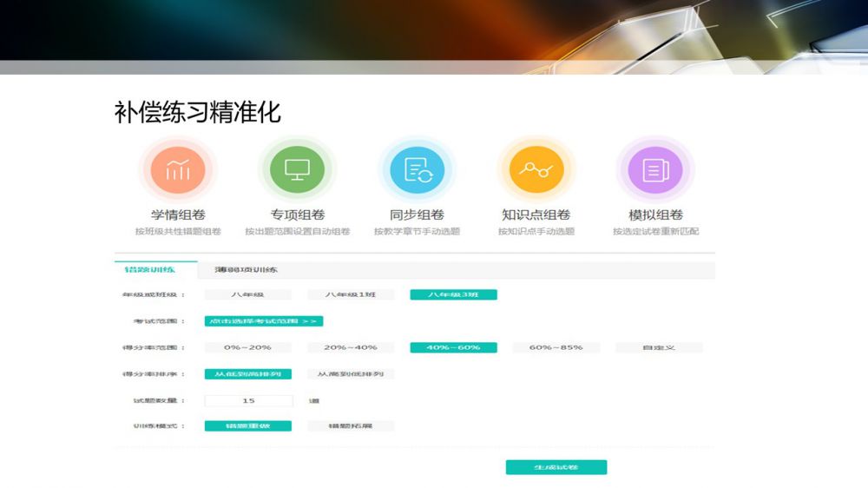Expand 点击选择考试范围 >> selector
Screen dimensions: 868x488
pos(264,321)
